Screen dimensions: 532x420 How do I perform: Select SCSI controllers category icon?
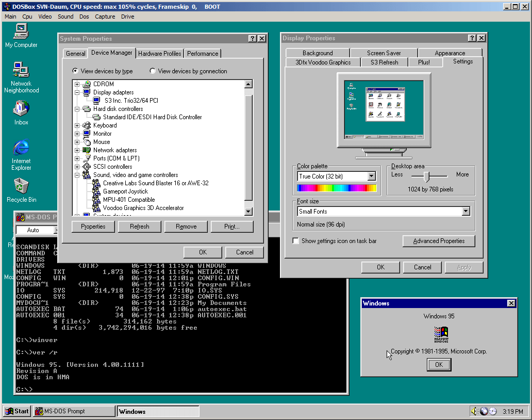[x=87, y=167]
